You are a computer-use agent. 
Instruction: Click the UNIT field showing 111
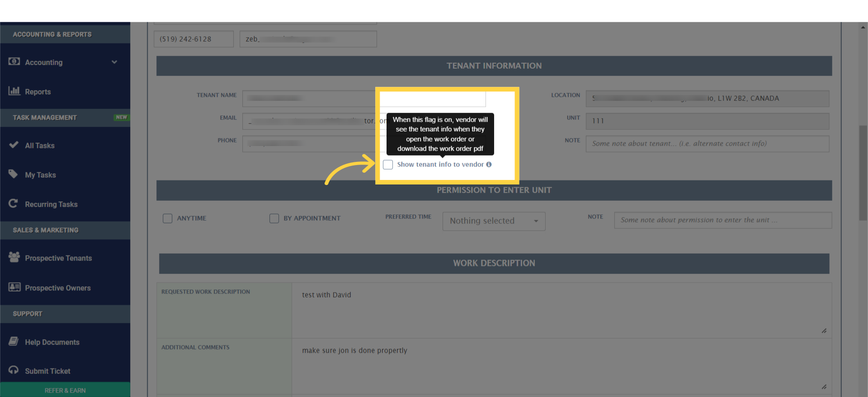708,121
